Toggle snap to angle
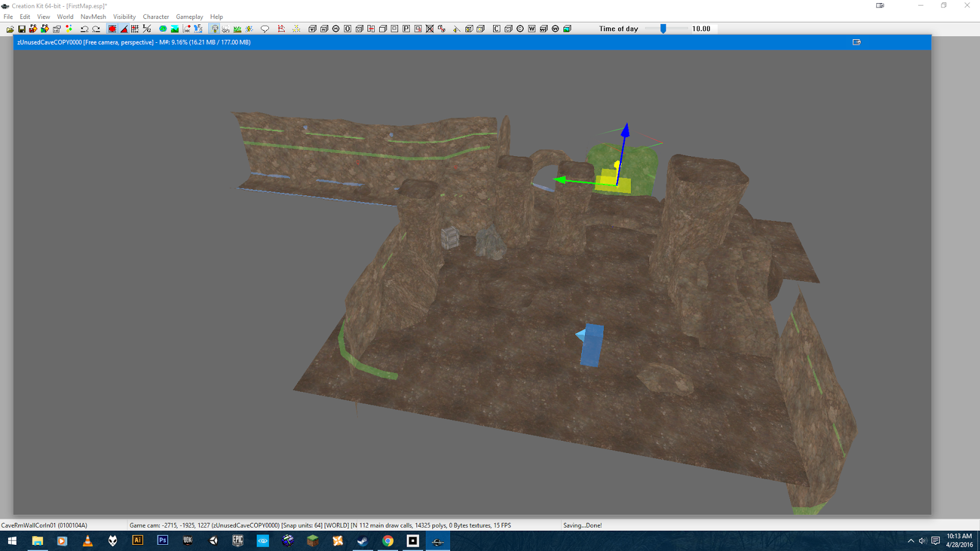The height and width of the screenshot is (551, 980). click(123, 28)
